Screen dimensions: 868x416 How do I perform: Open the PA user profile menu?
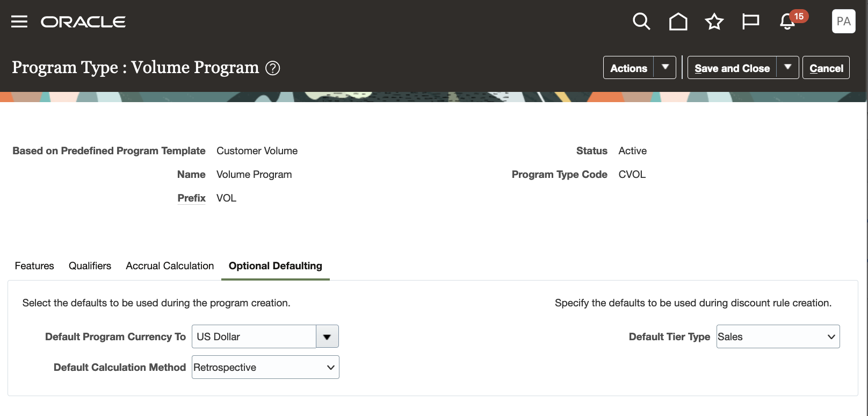[x=843, y=21]
